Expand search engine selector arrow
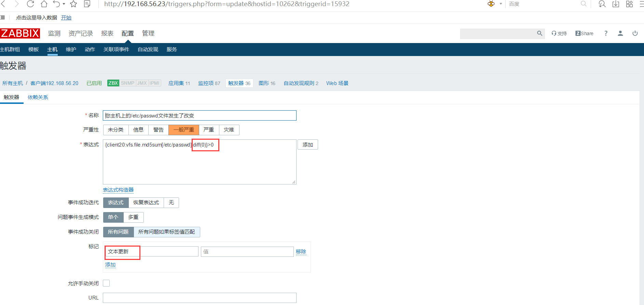Screen dimensions: 644x305 click(501, 4)
